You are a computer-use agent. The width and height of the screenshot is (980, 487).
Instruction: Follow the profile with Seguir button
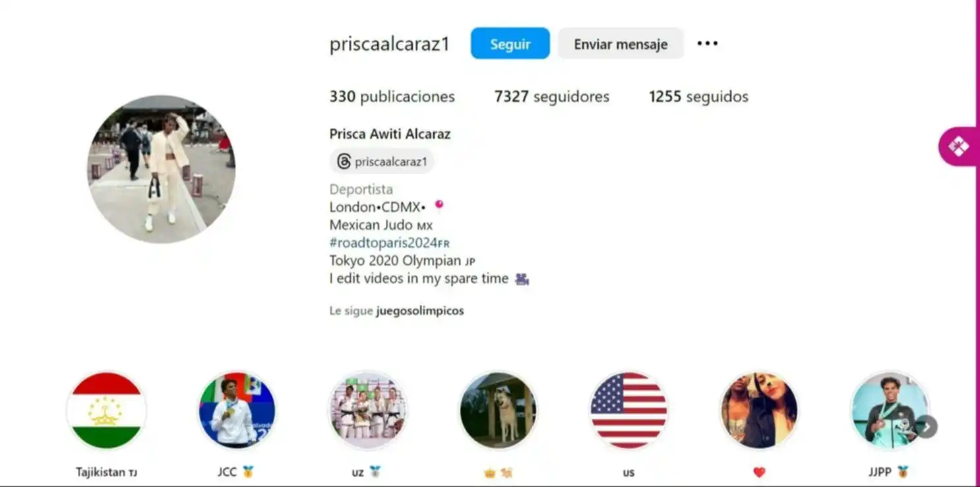(x=510, y=43)
